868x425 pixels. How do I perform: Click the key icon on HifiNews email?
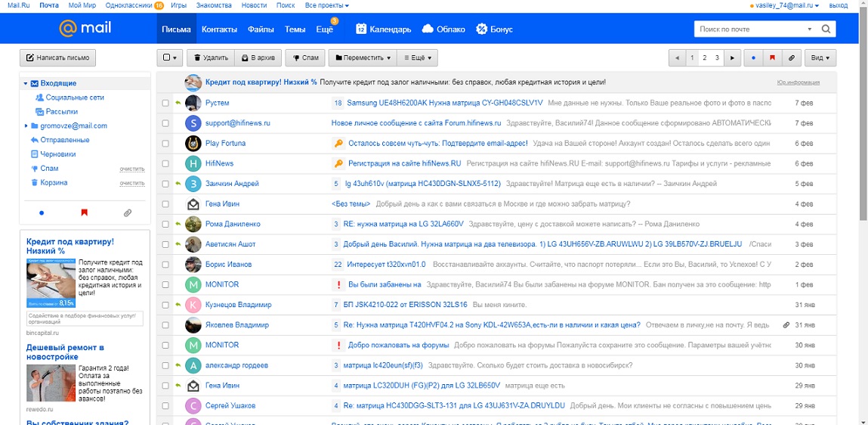pyautogui.click(x=338, y=163)
